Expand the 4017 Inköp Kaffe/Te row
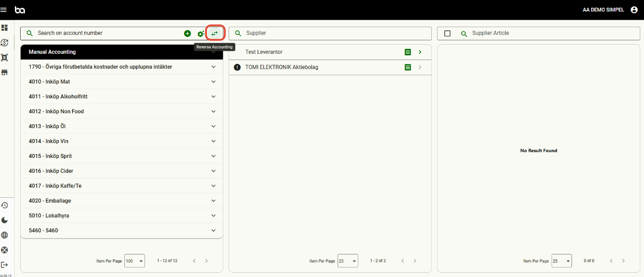The height and width of the screenshot is (277, 644). pos(214,186)
